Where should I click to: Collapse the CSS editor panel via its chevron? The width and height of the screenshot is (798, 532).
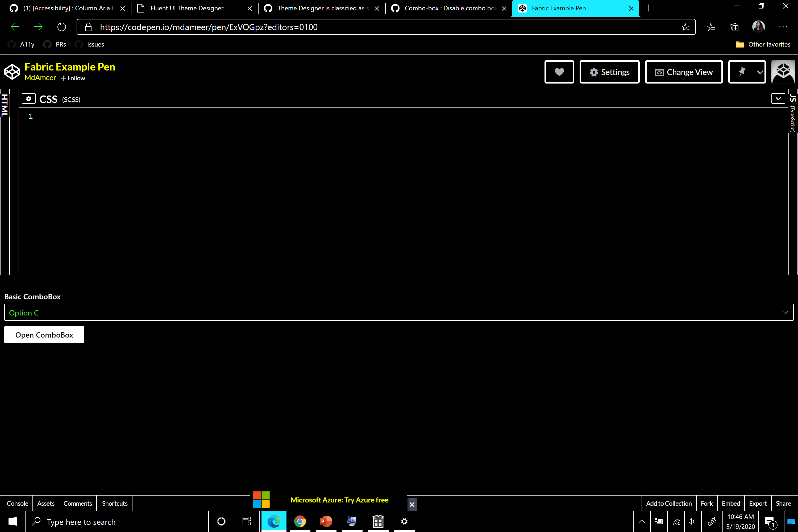[x=778, y=98]
